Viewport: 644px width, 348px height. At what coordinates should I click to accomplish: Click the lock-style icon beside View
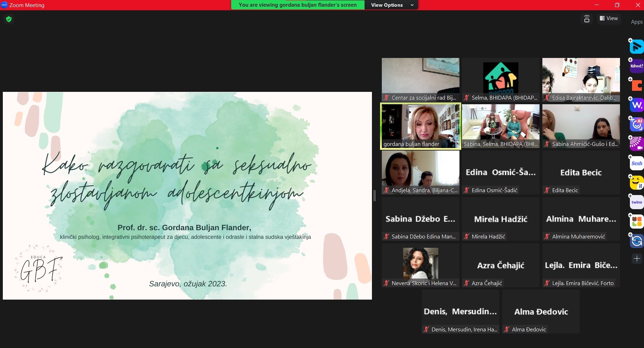(x=586, y=19)
